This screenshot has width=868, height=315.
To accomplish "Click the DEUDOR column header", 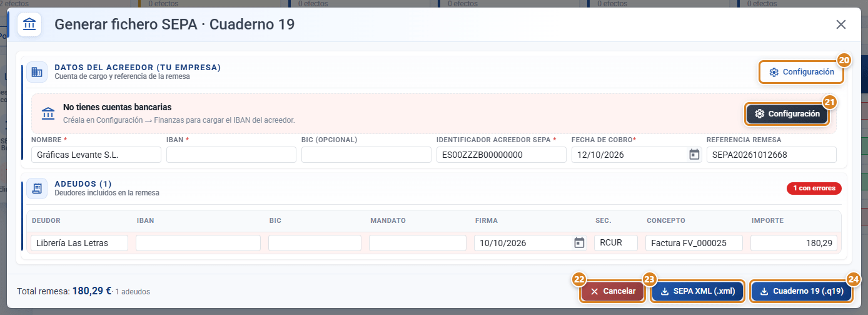I will coord(46,220).
